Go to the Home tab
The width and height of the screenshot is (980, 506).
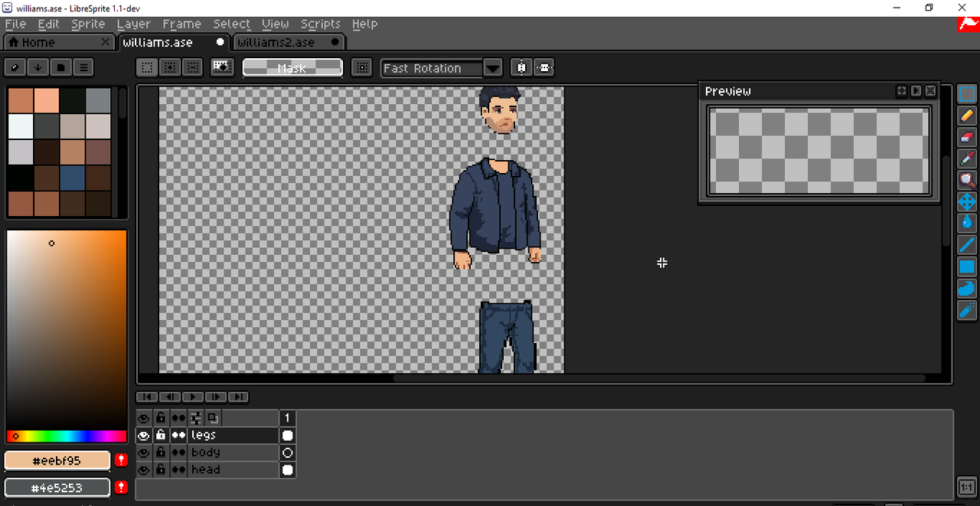pyautogui.click(x=59, y=42)
